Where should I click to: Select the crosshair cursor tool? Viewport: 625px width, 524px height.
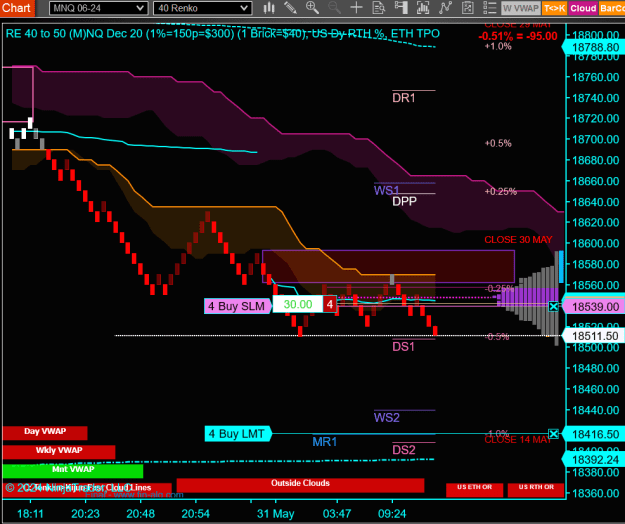(356, 8)
